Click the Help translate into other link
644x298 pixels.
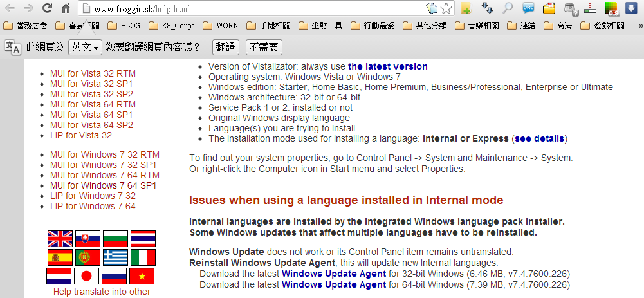coord(102,292)
